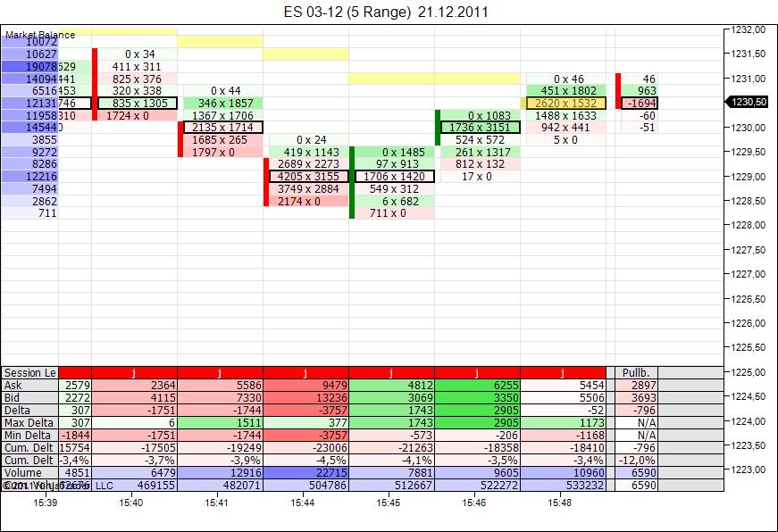Click price axis label 1225,00
The width and height of the screenshot is (778, 532).
tap(749, 372)
